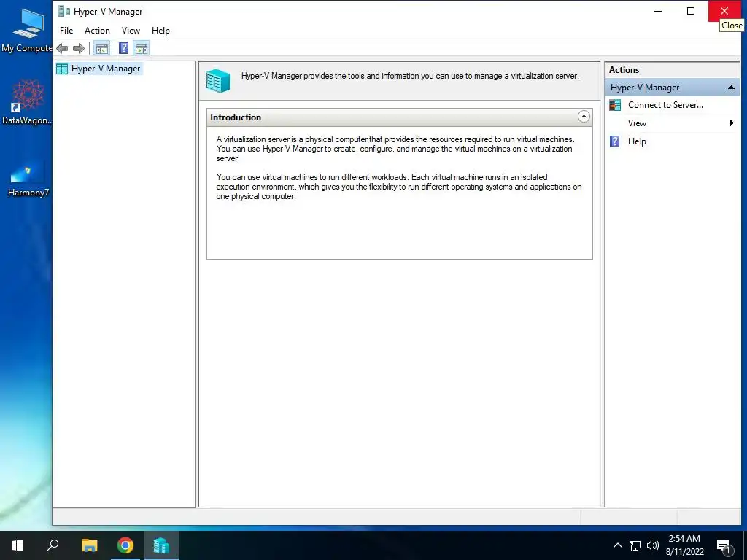Close the Hyper-V Manager window

tap(724, 11)
